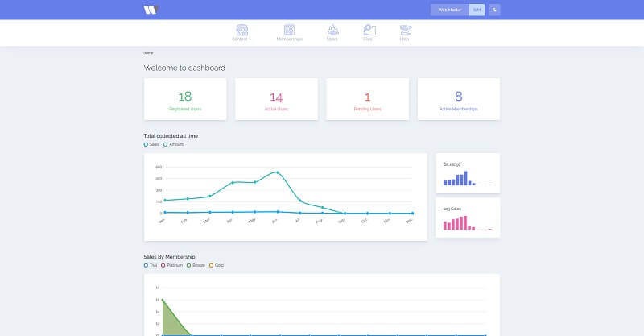This screenshot has height=336, width=644.
Task: Open the 8 Active Memberships card
Action: 459,99
